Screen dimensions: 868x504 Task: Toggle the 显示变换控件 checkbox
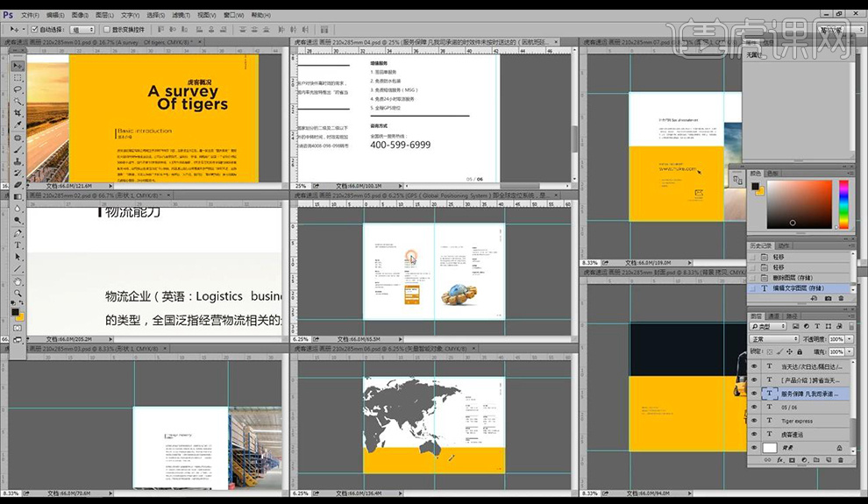pos(106,29)
